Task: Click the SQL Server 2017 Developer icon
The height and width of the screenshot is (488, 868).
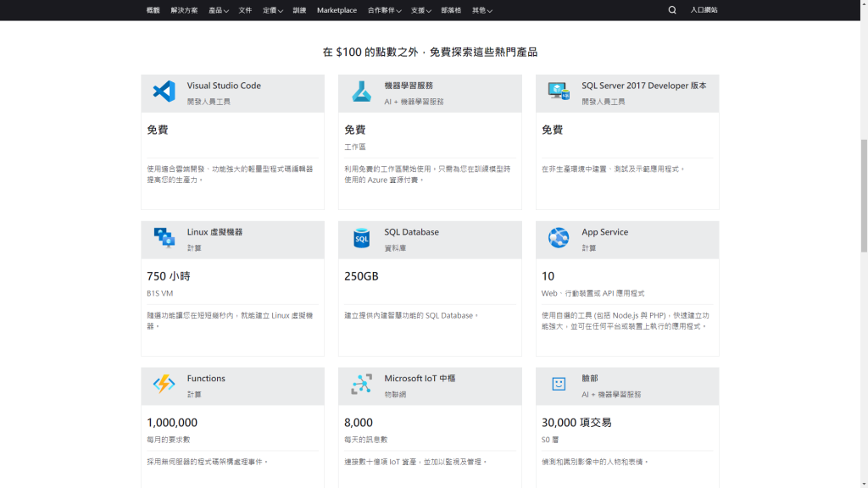Action: tap(559, 91)
